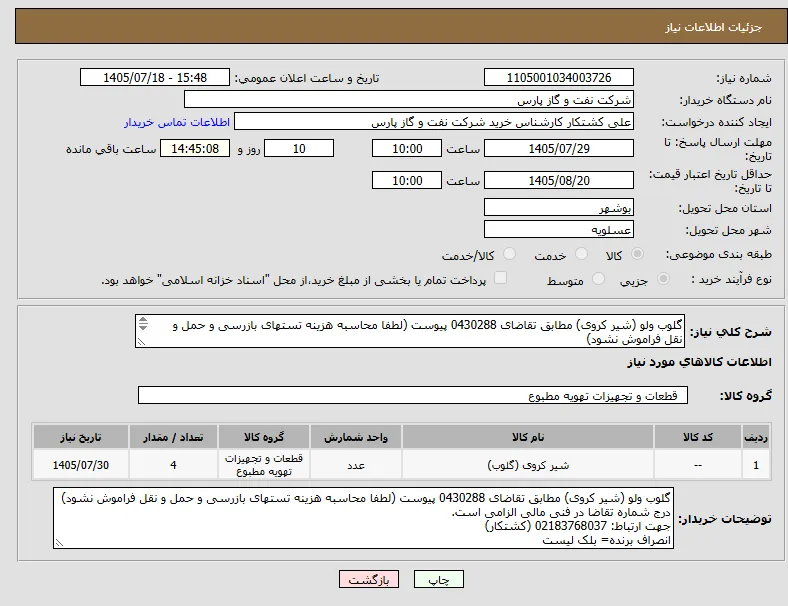Click the چاپ (print) button
Viewport: 788px width, 606px height.
coord(439,579)
